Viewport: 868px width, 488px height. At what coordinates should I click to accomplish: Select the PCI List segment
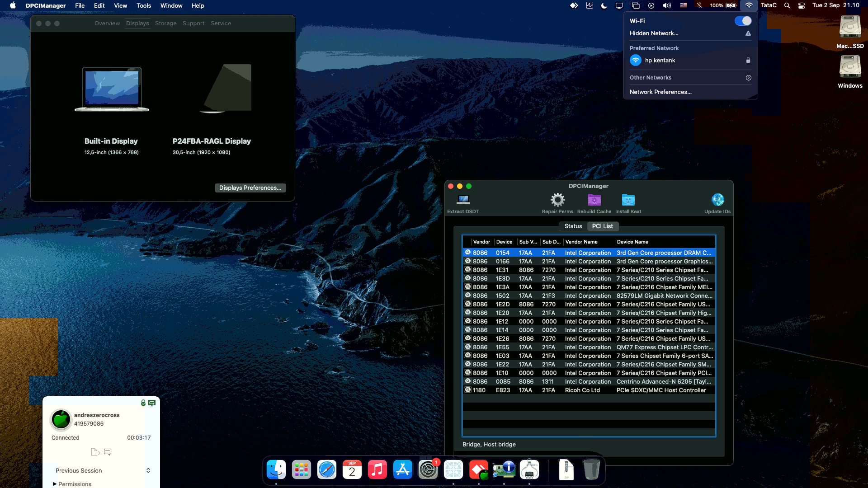click(x=603, y=226)
